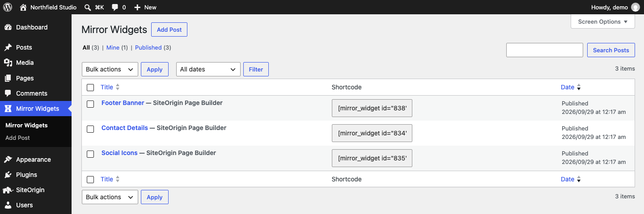The height and width of the screenshot is (214, 644).
Task: Select Add Post in the sidebar submenu
Action: pos(17,138)
